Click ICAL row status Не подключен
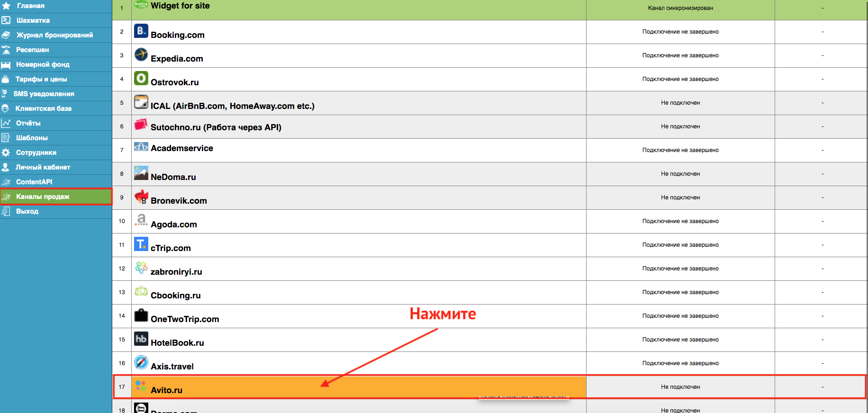 680,103
